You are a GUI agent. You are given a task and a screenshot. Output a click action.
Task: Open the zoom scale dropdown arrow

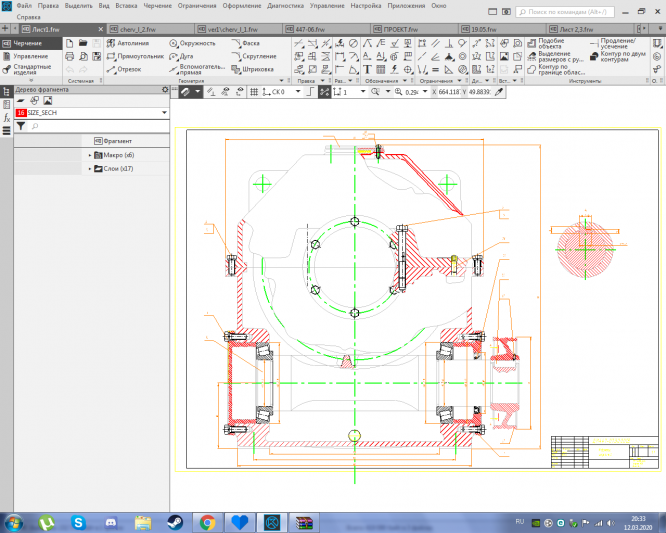(424, 91)
